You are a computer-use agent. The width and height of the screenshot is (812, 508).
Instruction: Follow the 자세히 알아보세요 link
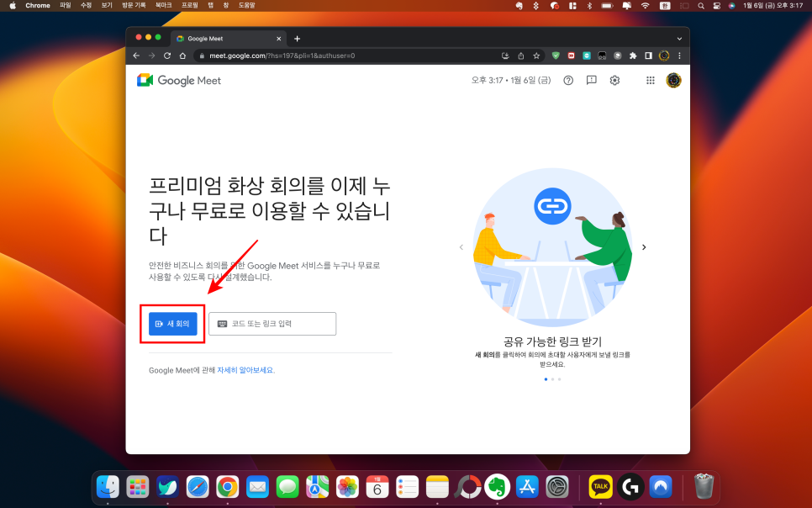(245, 370)
